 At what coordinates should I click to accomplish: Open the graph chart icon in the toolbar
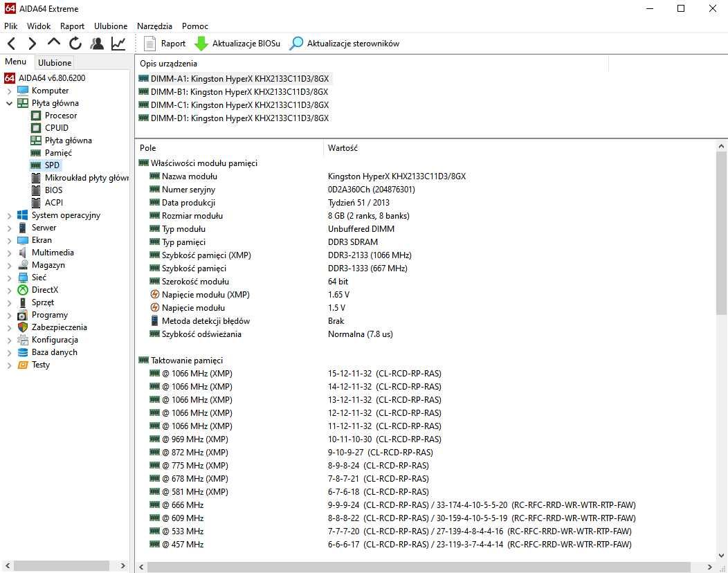[118, 44]
